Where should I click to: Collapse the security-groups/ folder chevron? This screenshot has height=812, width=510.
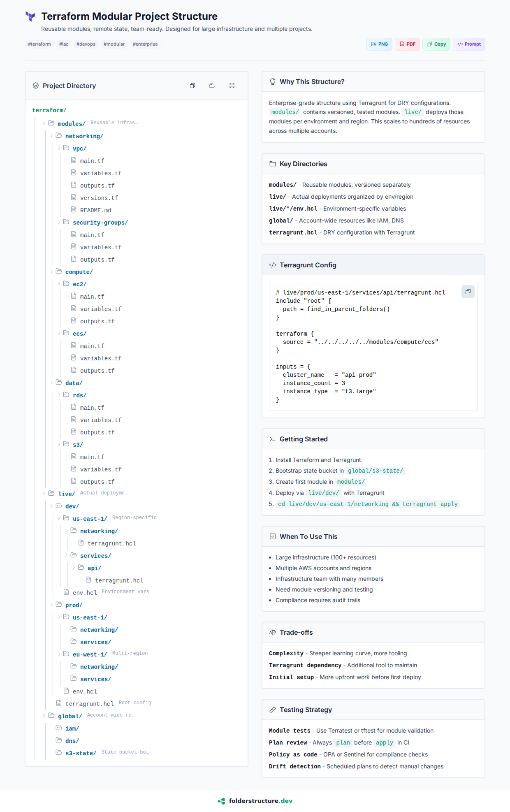[59, 222]
